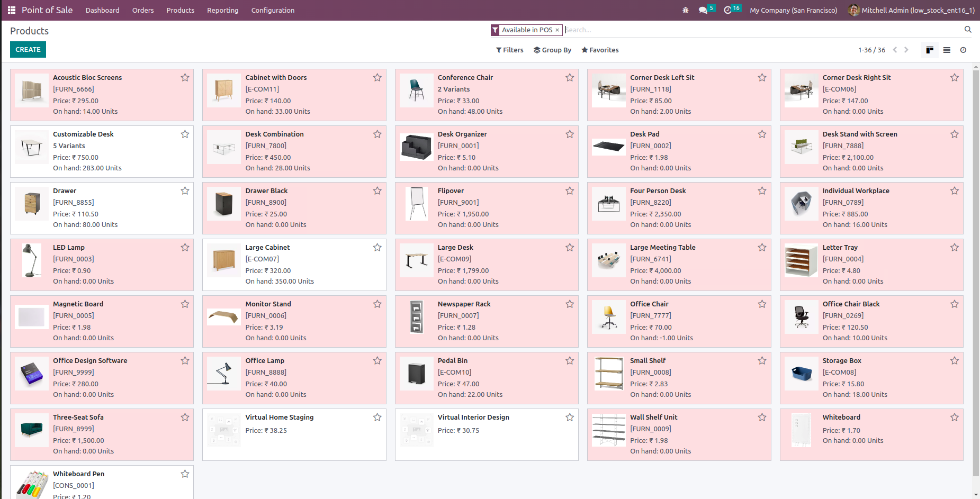Click the CREATE button
The height and width of the screenshot is (499, 980).
coord(28,50)
